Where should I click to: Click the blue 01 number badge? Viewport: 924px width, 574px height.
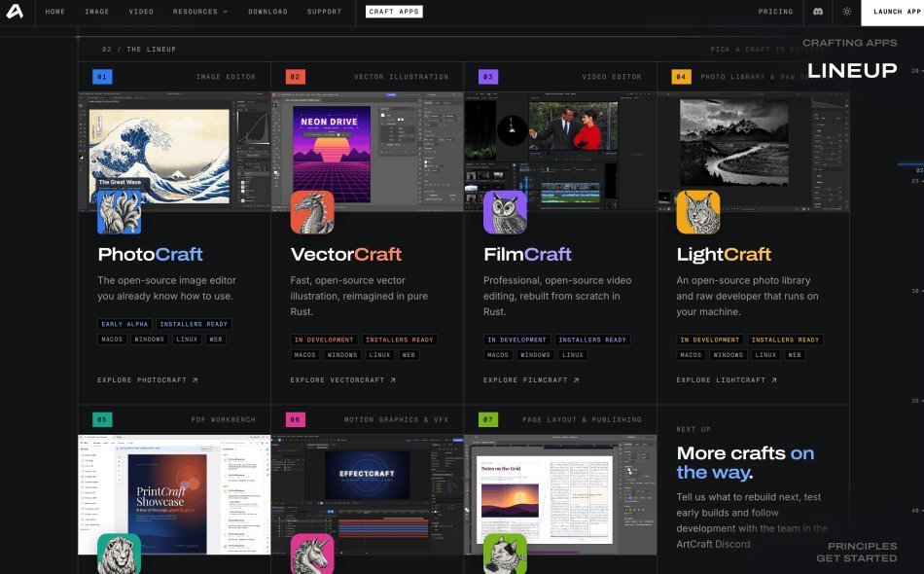[102, 77]
